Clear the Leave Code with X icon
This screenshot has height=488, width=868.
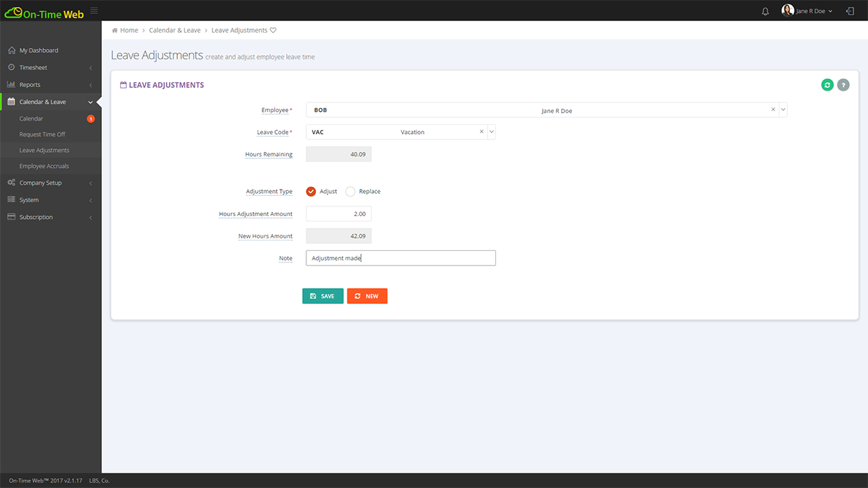[x=481, y=132]
